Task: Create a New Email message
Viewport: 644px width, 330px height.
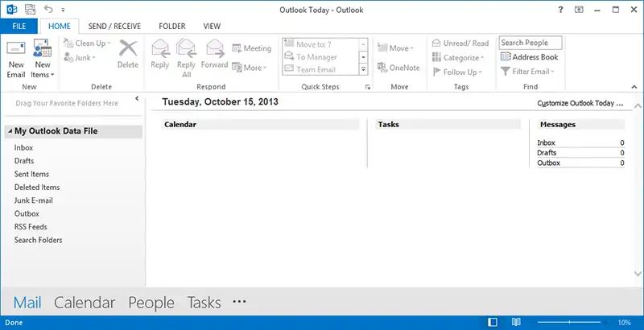Action: point(16,59)
